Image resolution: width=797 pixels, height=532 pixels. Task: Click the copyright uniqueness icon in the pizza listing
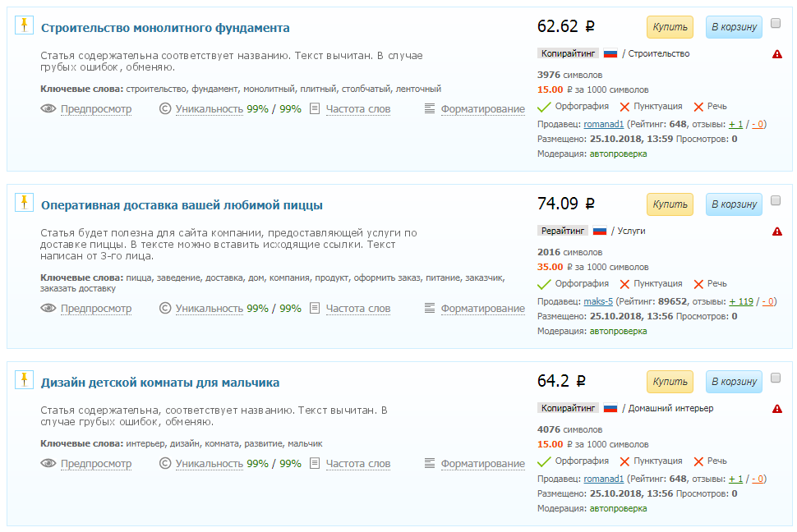[164, 309]
